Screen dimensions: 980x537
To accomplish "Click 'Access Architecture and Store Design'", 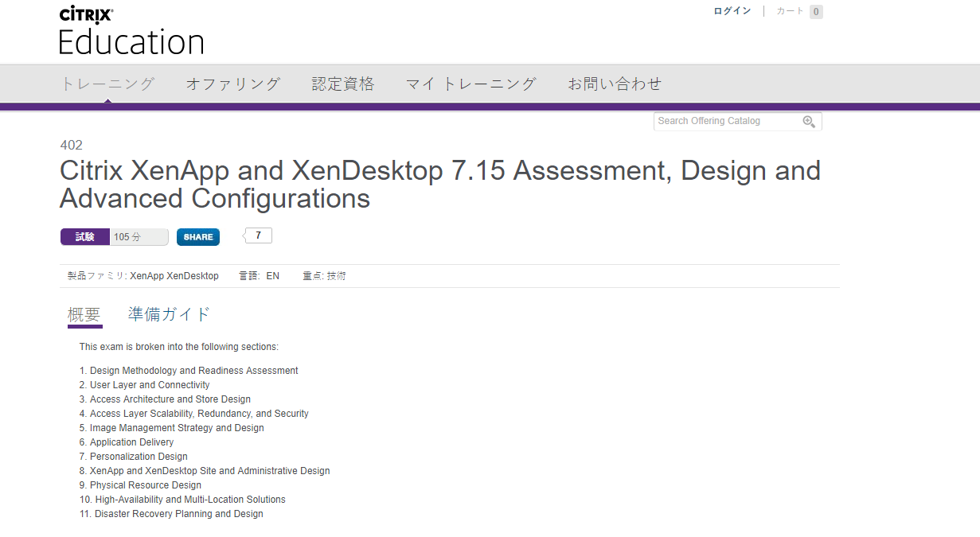I will (x=170, y=399).
